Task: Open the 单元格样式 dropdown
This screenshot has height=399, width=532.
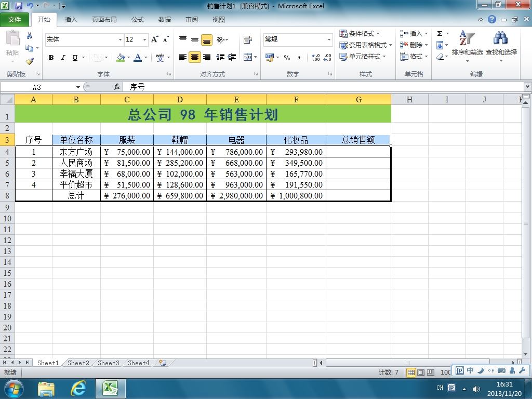Action: pyautogui.click(x=363, y=56)
